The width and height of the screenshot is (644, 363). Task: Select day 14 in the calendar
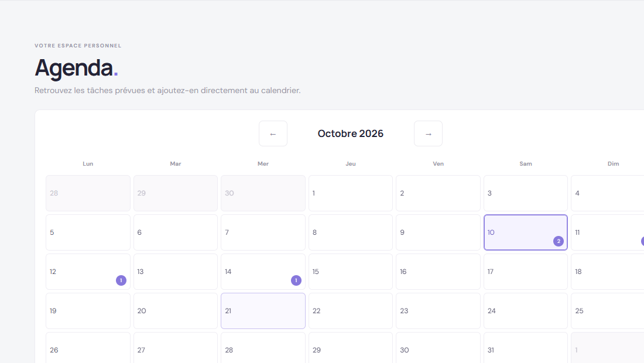(263, 272)
